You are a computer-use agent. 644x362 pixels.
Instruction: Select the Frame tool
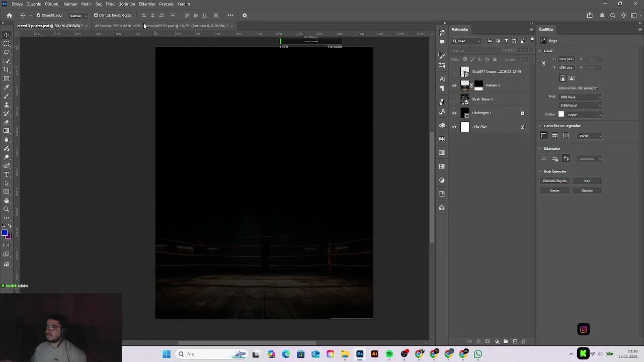7,78
